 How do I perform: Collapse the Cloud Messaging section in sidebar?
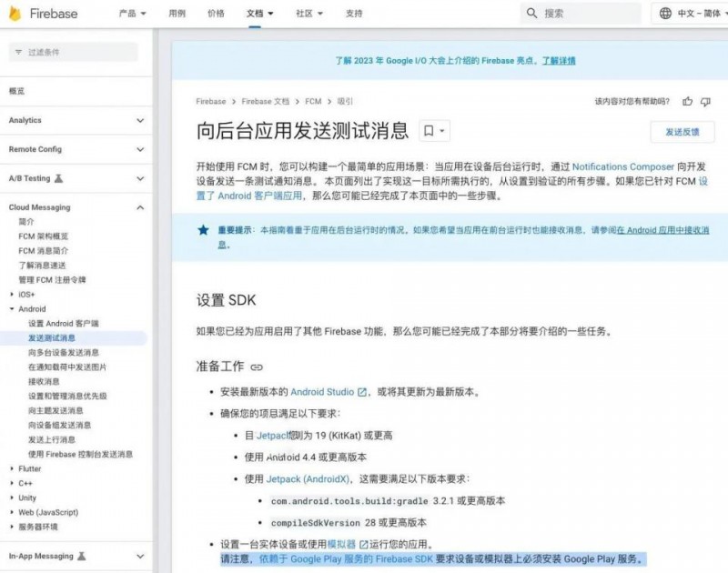click(140, 206)
